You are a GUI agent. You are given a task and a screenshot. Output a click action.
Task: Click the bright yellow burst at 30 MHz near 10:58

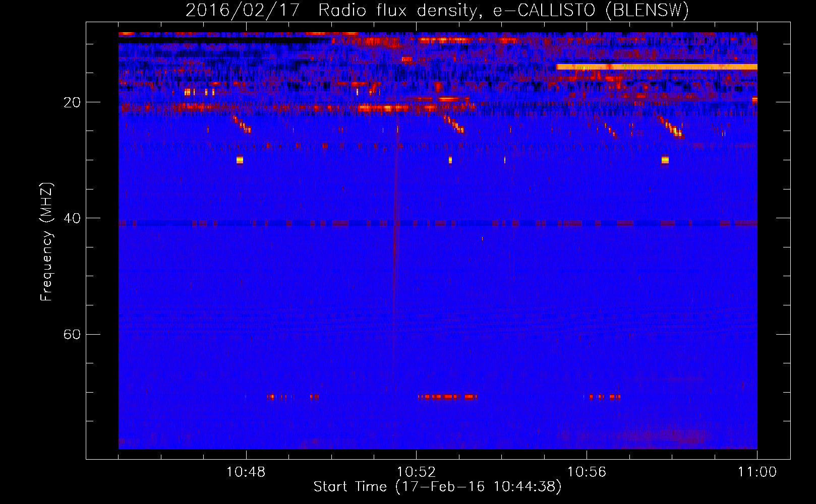coord(665,160)
